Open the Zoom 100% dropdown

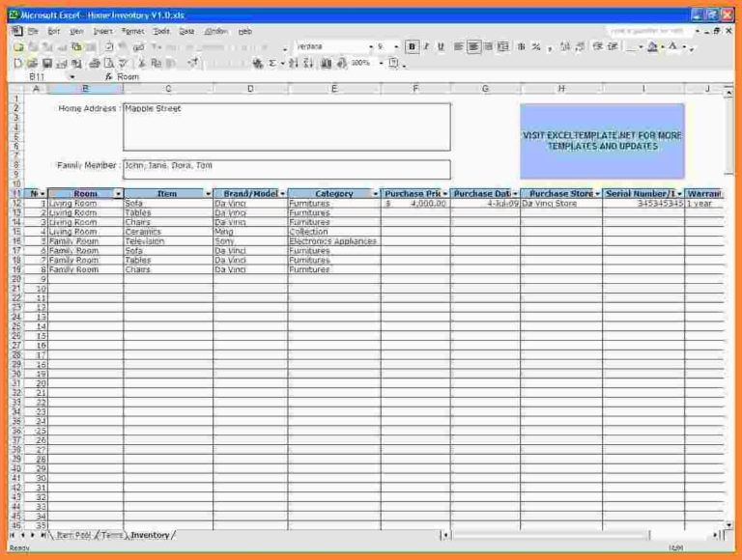pos(381,64)
